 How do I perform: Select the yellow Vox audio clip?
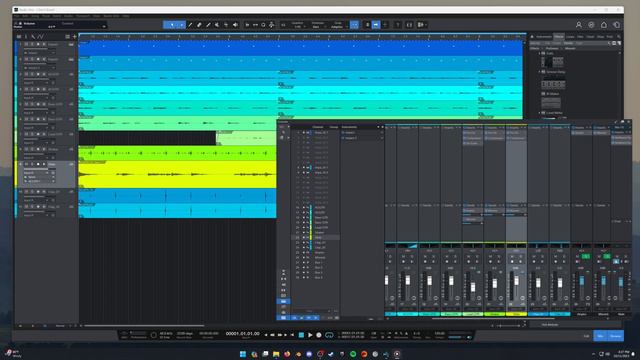tap(177, 174)
